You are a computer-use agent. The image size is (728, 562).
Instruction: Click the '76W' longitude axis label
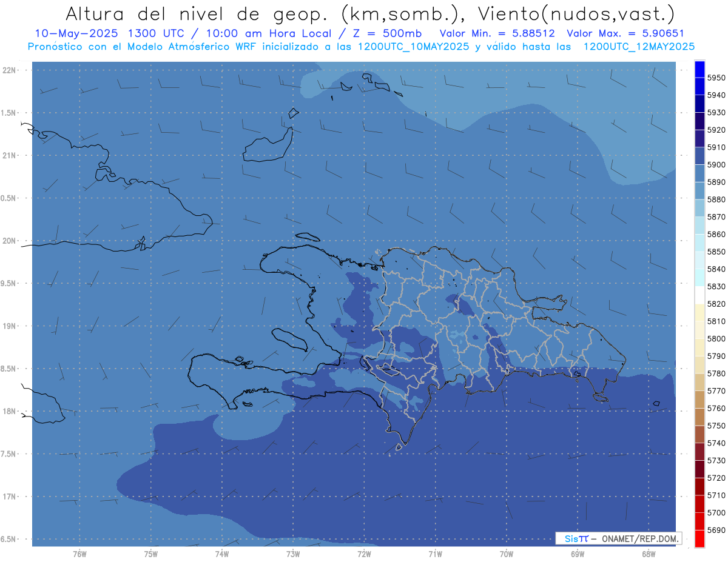[79, 554]
